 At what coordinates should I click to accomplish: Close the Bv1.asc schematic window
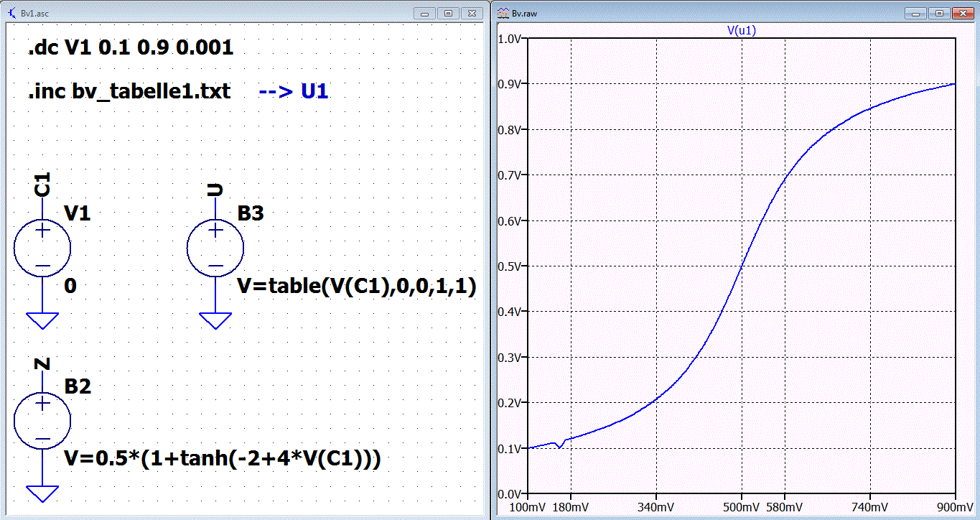(x=472, y=13)
